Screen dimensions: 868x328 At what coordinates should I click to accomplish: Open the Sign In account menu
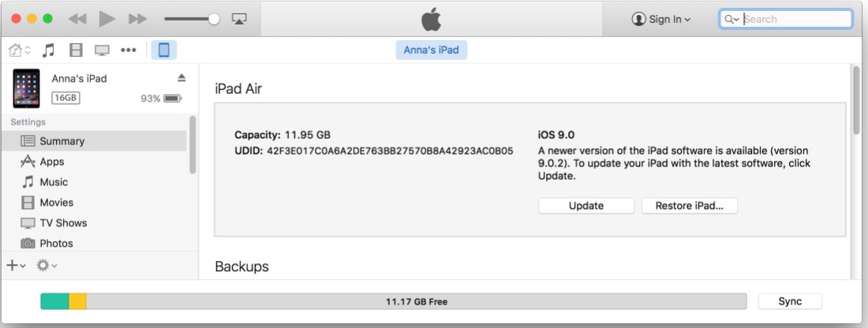tap(661, 19)
